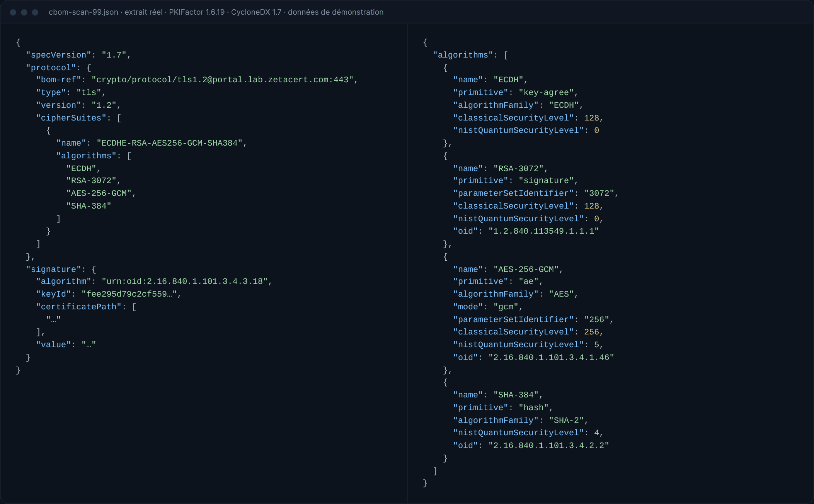
Task: Click the "type": "tls" line
Action: pos(71,92)
